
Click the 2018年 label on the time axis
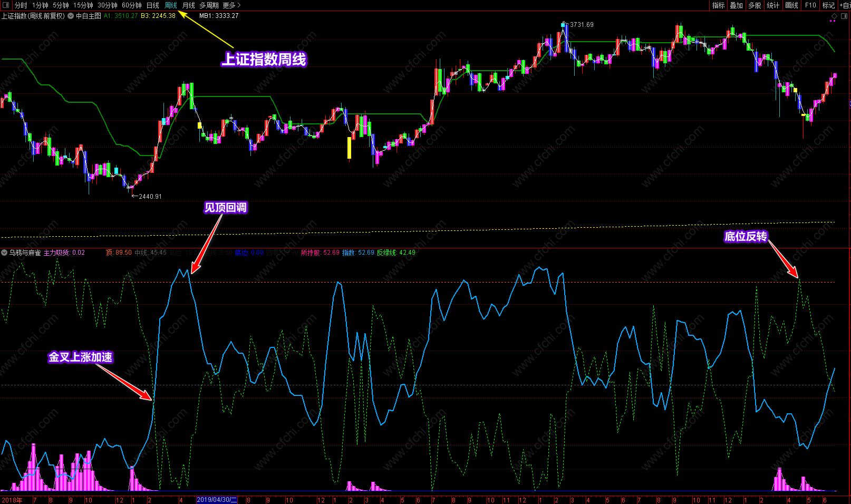coord(12,500)
